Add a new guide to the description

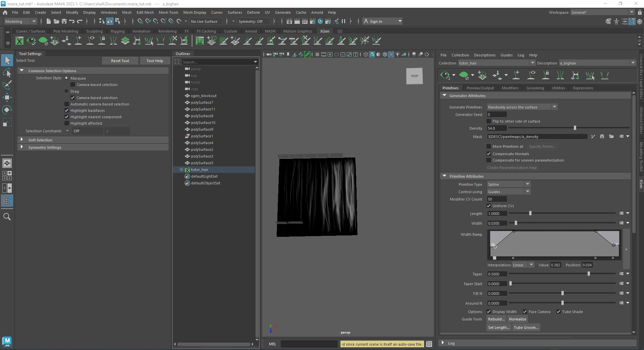pos(516,75)
